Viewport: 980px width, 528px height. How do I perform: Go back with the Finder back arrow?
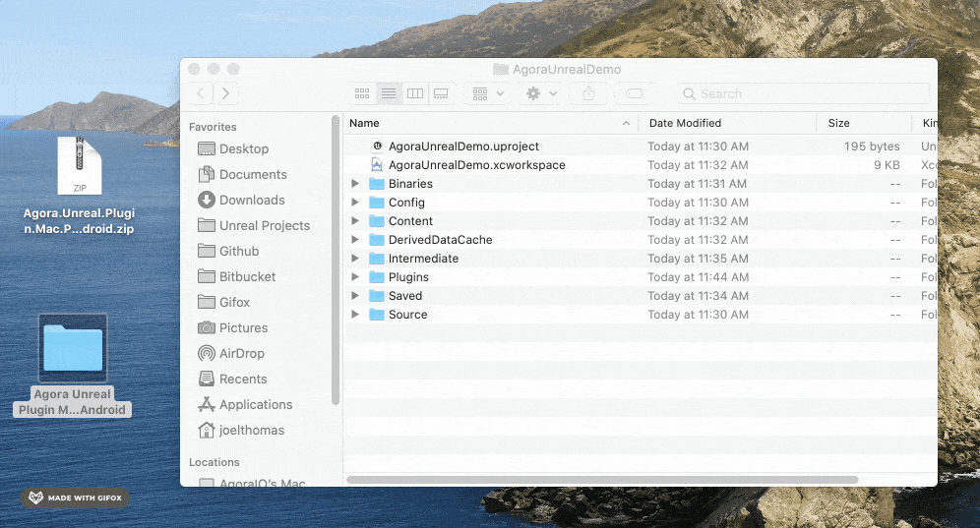click(201, 93)
